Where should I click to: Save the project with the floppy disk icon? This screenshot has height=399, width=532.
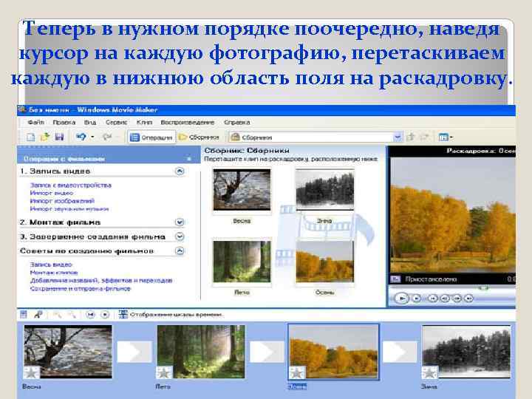coord(59,137)
